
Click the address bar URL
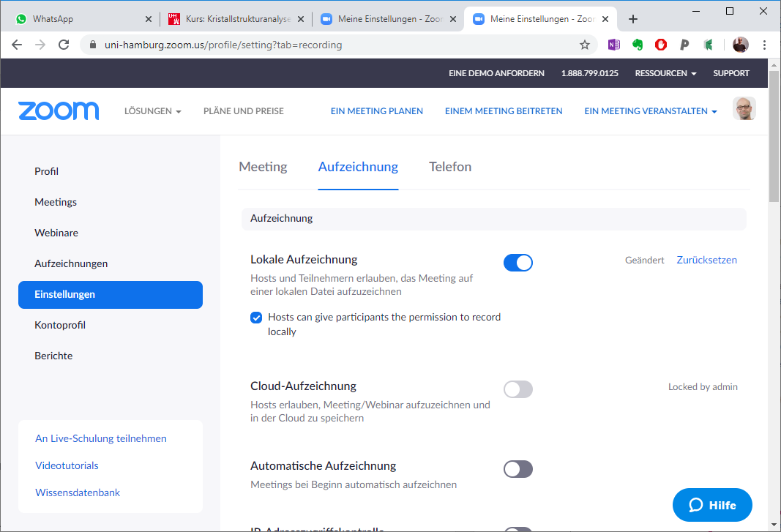223,45
